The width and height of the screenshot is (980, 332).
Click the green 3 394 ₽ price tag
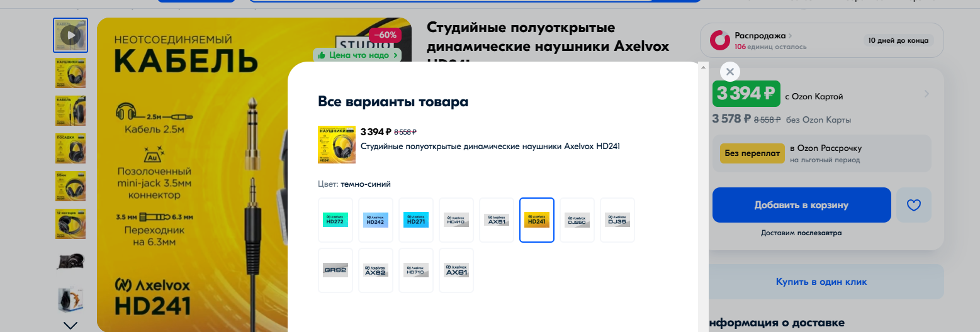[x=746, y=94]
